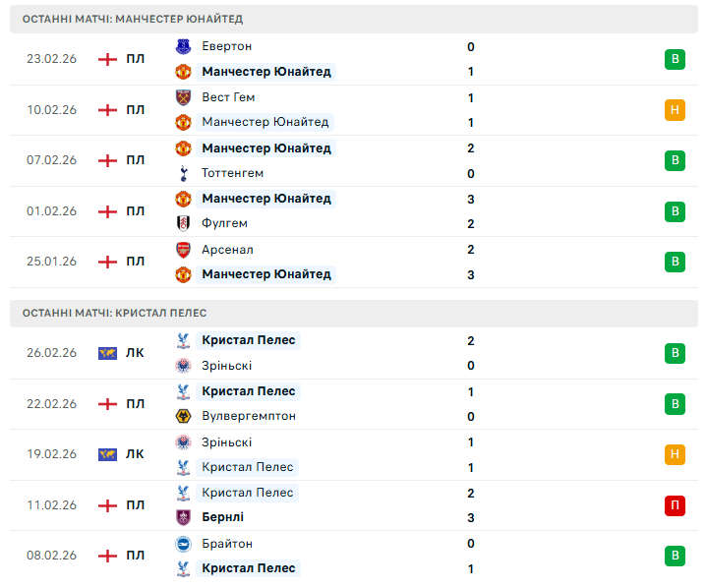Click the orange Н badge for 10.02.26 match

tap(675, 110)
